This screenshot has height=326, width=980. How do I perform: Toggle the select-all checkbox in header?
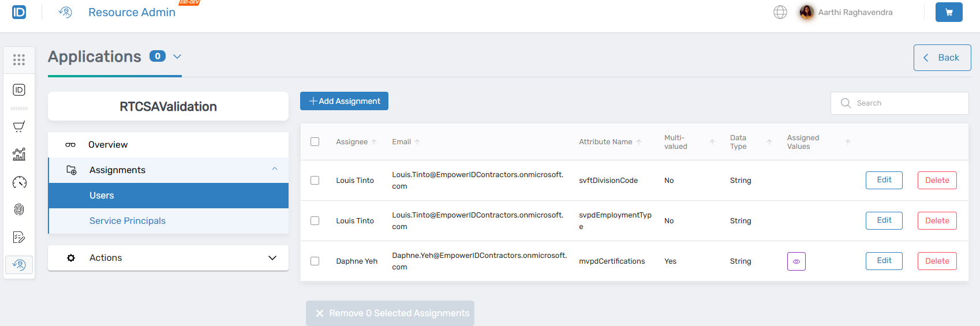point(315,142)
